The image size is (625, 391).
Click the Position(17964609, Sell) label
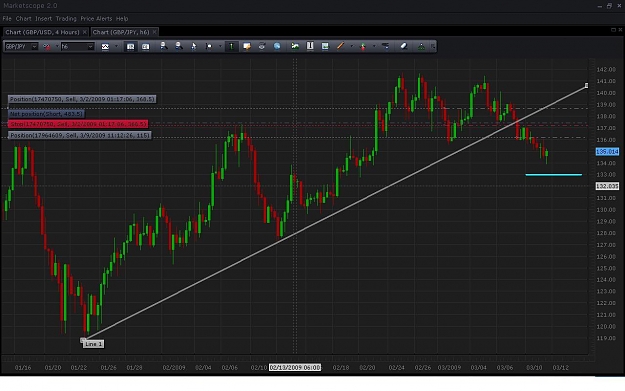coord(79,136)
